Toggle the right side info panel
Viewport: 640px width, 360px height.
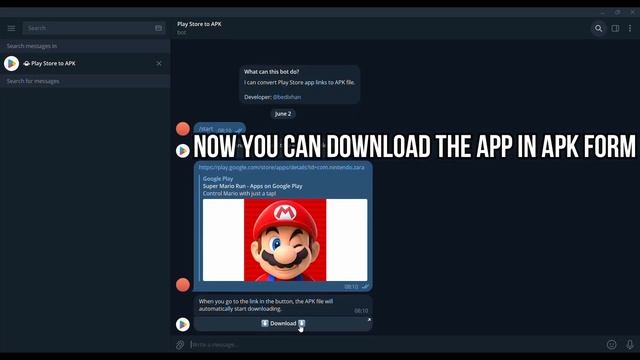click(615, 28)
